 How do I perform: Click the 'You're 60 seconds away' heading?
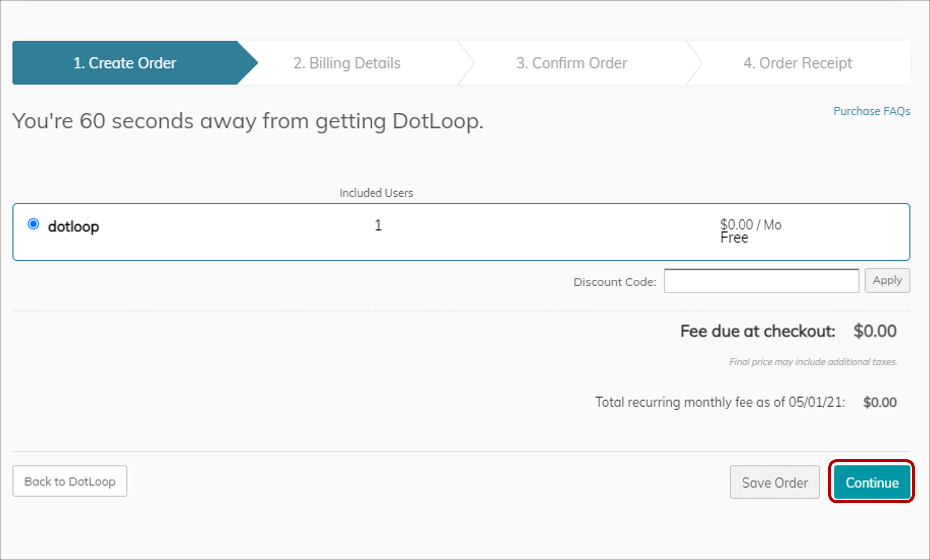pyautogui.click(x=248, y=121)
